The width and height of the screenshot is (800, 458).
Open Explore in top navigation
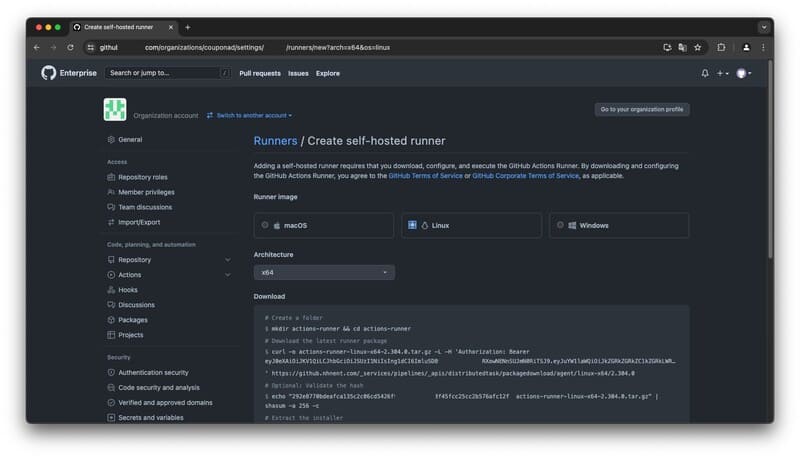pyautogui.click(x=328, y=73)
